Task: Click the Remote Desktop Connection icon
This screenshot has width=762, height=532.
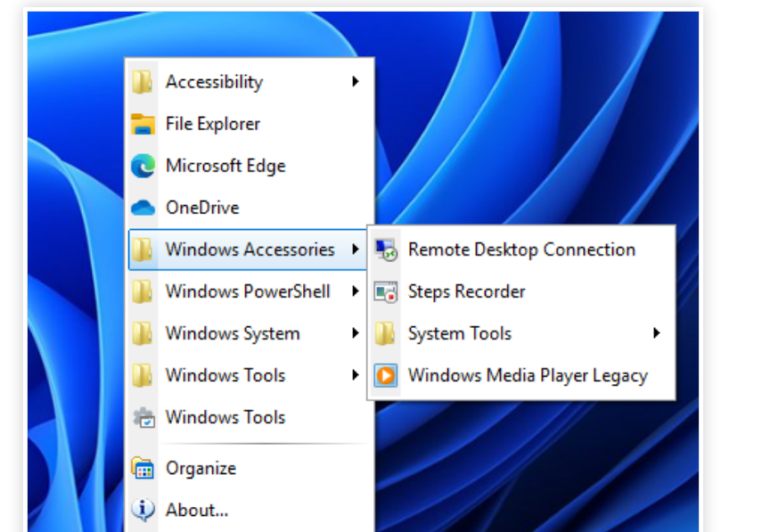Action: click(x=386, y=250)
